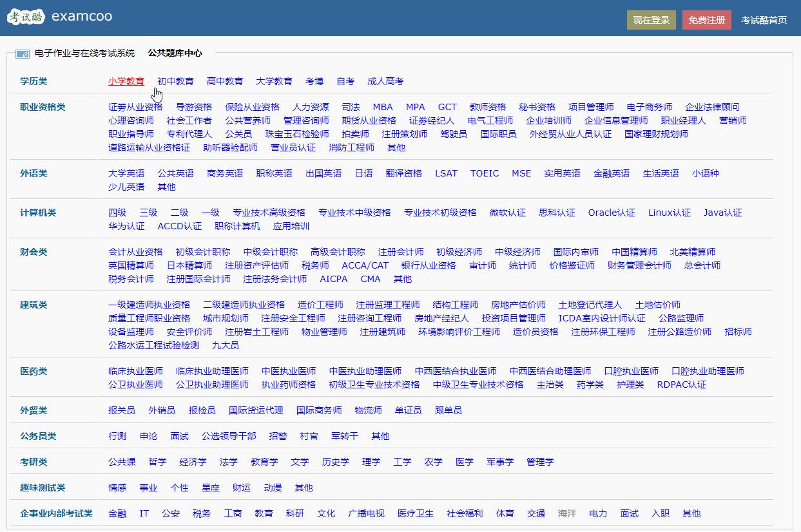Open Oracle认证 under 计算机类
801x532 pixels.
[612, 212]
